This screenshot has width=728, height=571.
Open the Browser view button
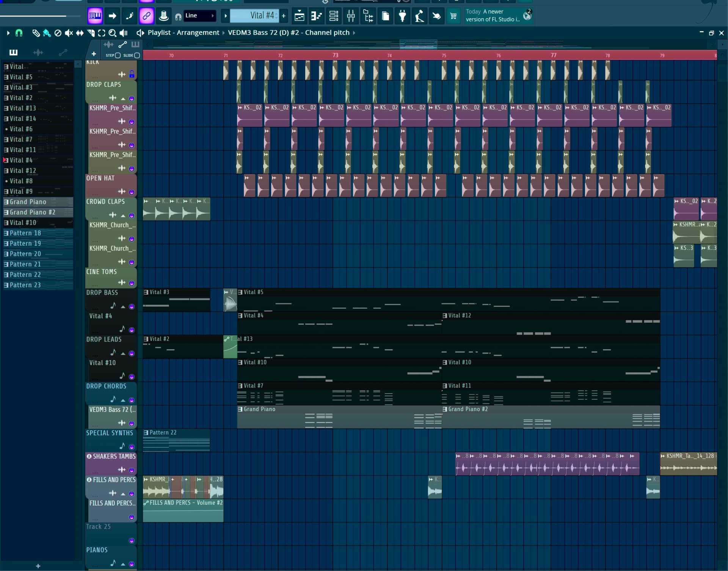click(368, 16)
